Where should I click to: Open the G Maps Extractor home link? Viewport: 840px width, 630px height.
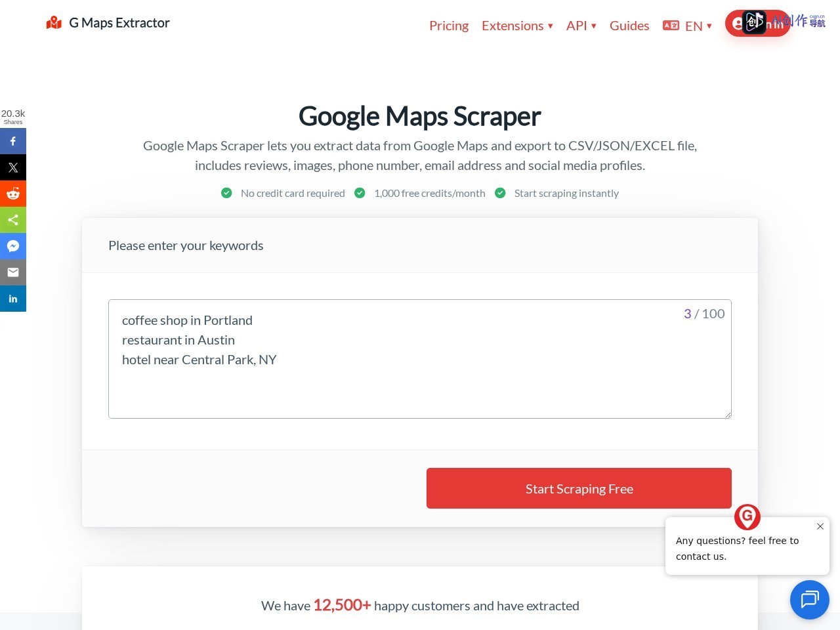pos(108,23)
